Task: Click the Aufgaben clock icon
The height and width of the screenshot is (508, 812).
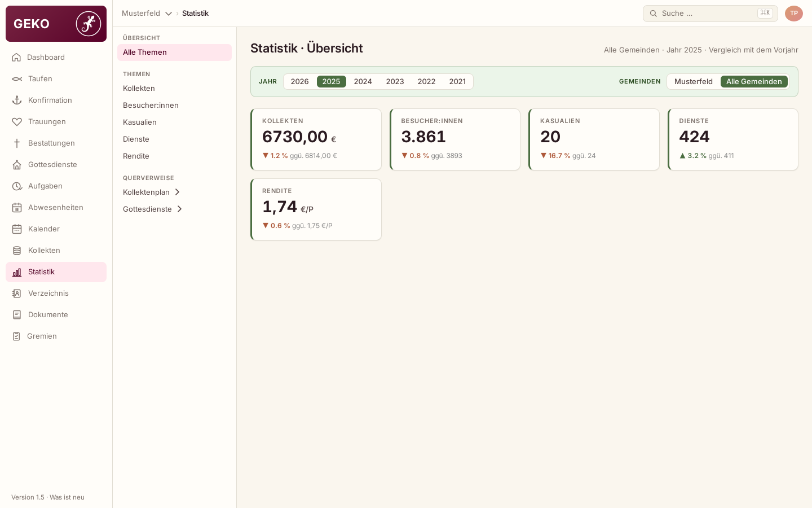Action: pos(17,186)
